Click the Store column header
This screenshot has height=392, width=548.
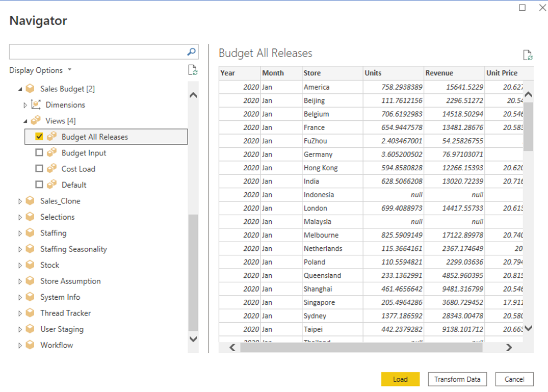[332, 73]
